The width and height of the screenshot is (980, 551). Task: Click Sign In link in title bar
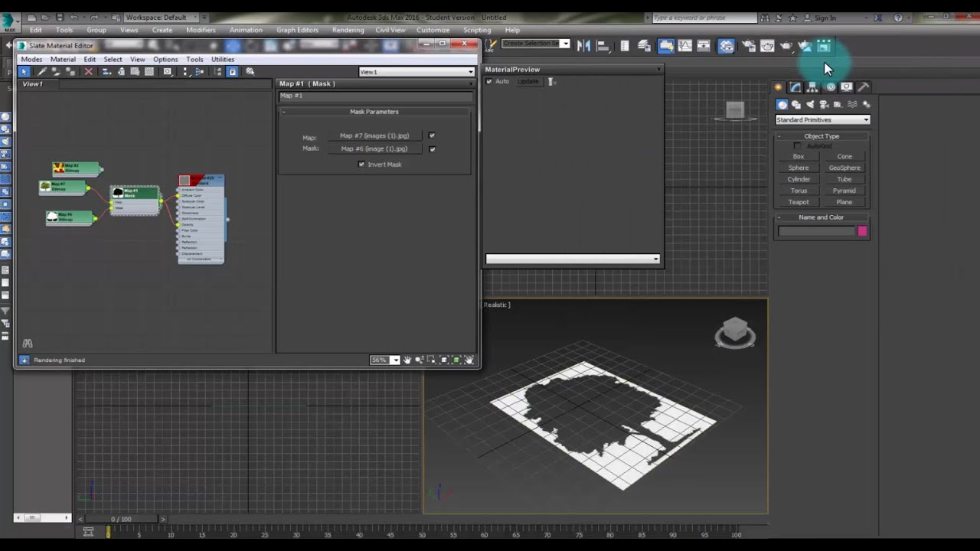coord(825,18)
